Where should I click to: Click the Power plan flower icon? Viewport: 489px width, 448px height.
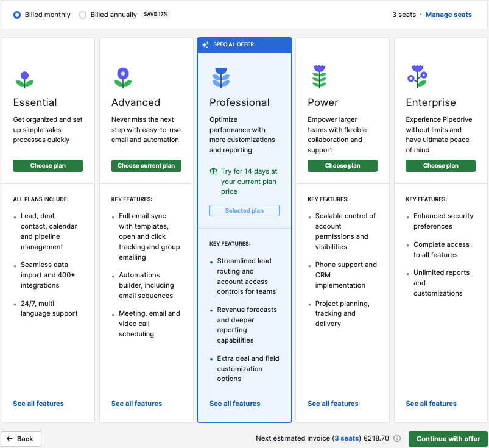tap(319, 77)
